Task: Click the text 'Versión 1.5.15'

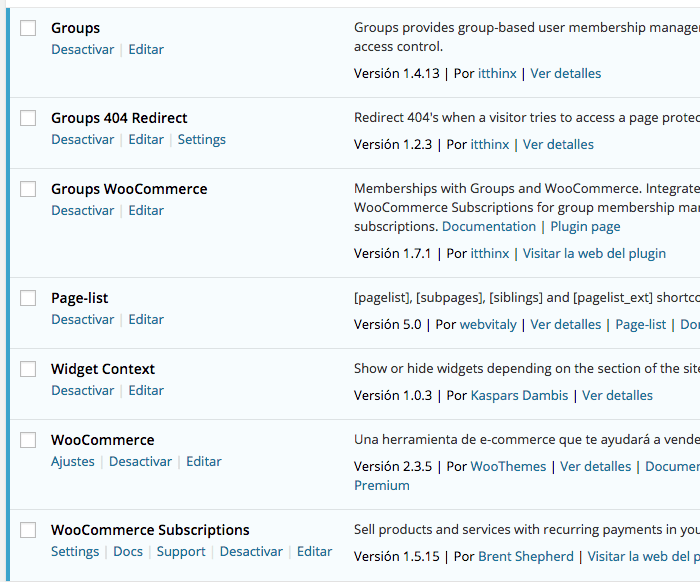Action: [x=397, y=557]
